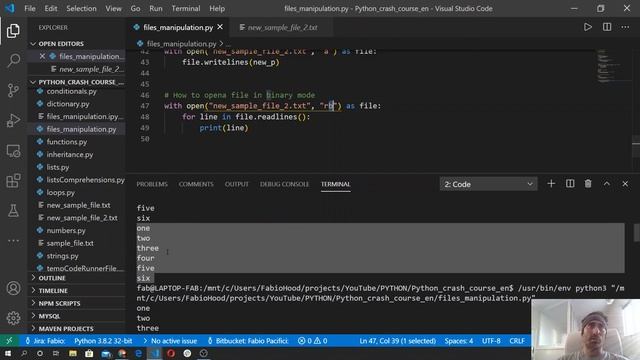
Task: Change indentation via Spaces: 4
Action: (x=459, y=340)
